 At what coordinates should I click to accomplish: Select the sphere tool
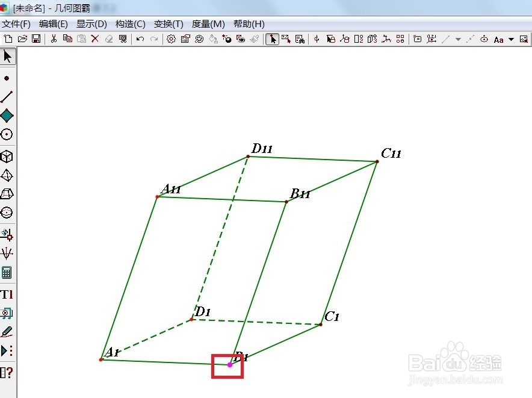[x=7, y=213]
